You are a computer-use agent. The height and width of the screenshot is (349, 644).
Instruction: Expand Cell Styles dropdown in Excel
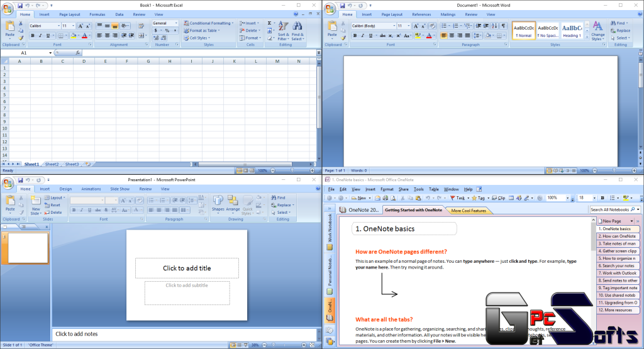click(x=197, y=38)
